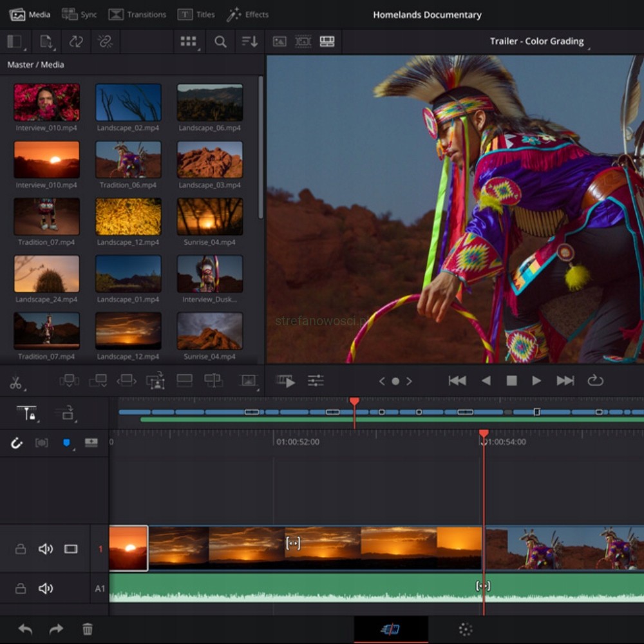Toggle timeline snapping magnet
Screen dimensions: 644x644
click(x=17, y=443)
